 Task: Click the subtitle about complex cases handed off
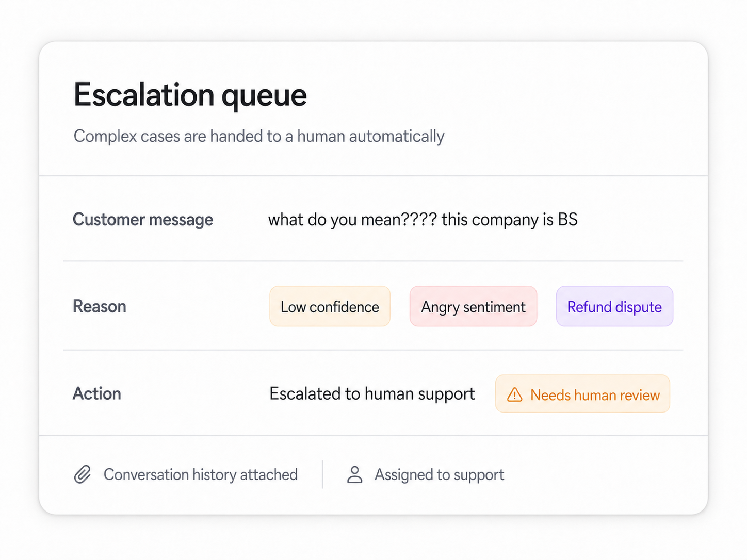(x=259, y=136)
